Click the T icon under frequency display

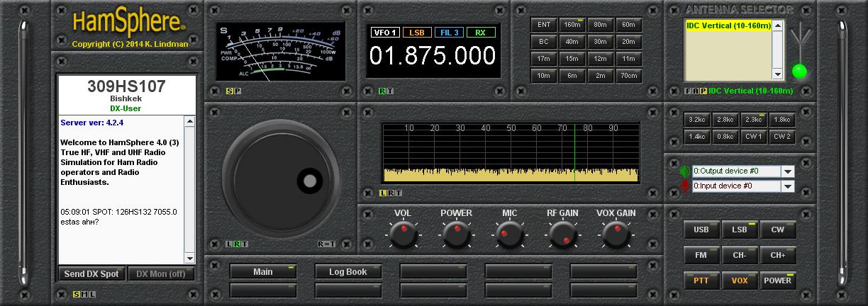389,91
